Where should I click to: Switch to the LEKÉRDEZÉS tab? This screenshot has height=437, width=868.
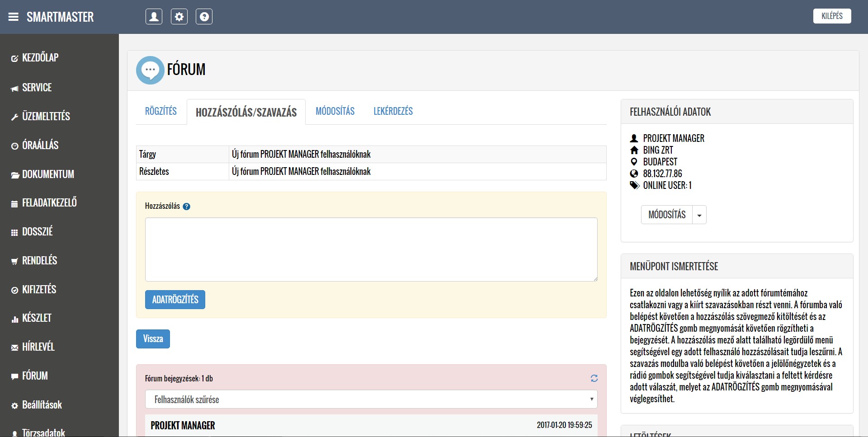pyautogui.click(x=393, y=111)
